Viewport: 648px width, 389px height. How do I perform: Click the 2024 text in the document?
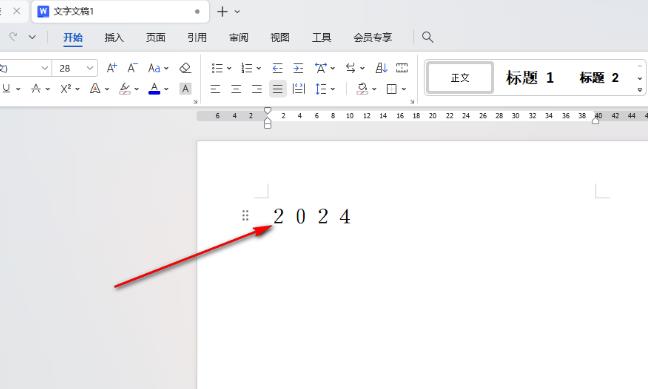(312, 216)
